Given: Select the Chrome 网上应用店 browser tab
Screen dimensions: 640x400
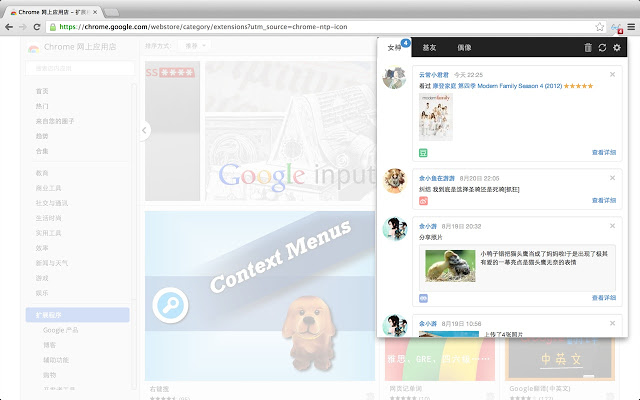Looking at the screenshot, I should pos(51,12).
